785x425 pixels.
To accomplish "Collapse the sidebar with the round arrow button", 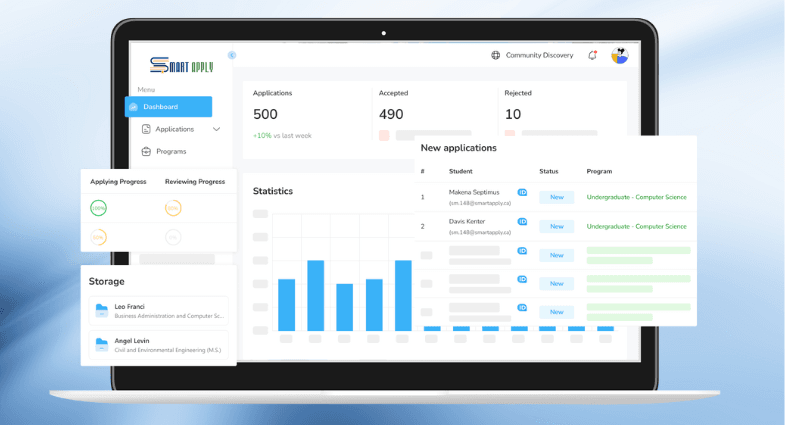I will point(232,55).
